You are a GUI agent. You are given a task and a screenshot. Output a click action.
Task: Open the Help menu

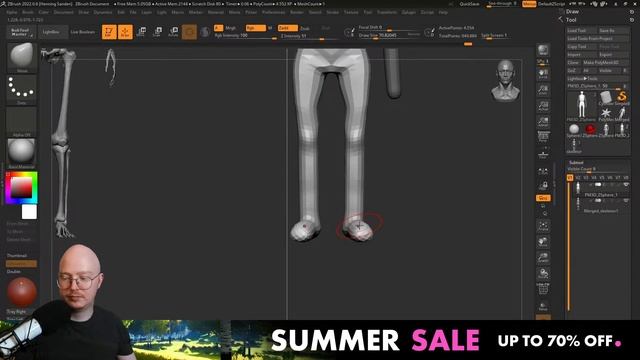tap(443, 12)
